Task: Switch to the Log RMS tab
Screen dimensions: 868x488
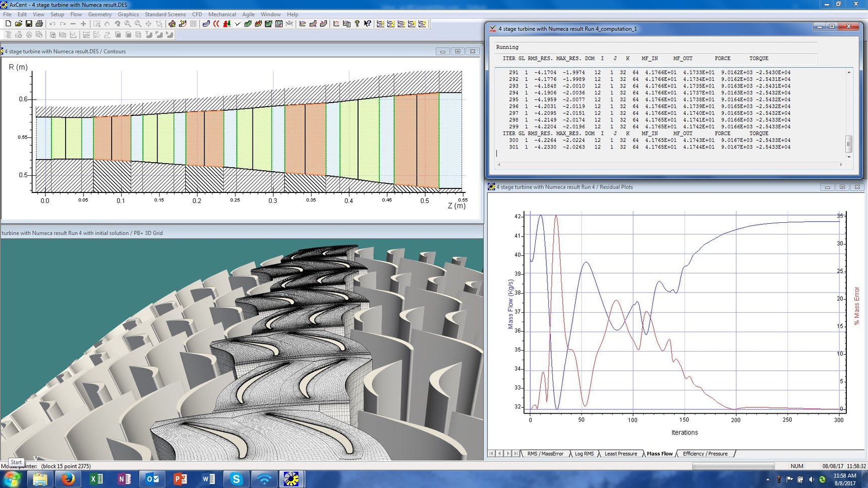Action: (584, 454)
